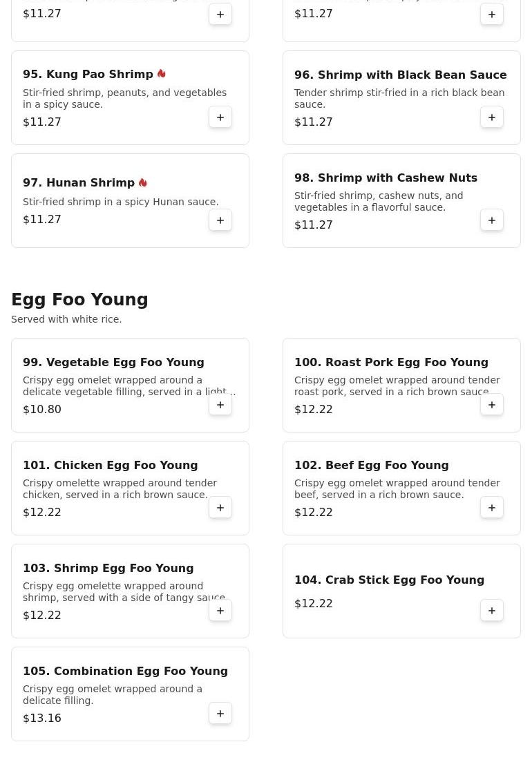Add Combination Egg Foo Young to cart
The height and width of the screenshot is (771, 532).
click(220, 714)
